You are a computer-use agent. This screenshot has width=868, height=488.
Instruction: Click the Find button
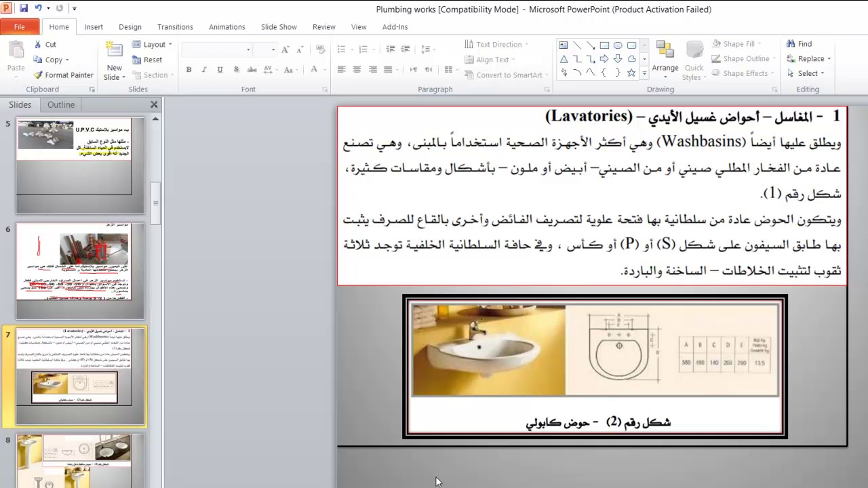tap(799, 44)
